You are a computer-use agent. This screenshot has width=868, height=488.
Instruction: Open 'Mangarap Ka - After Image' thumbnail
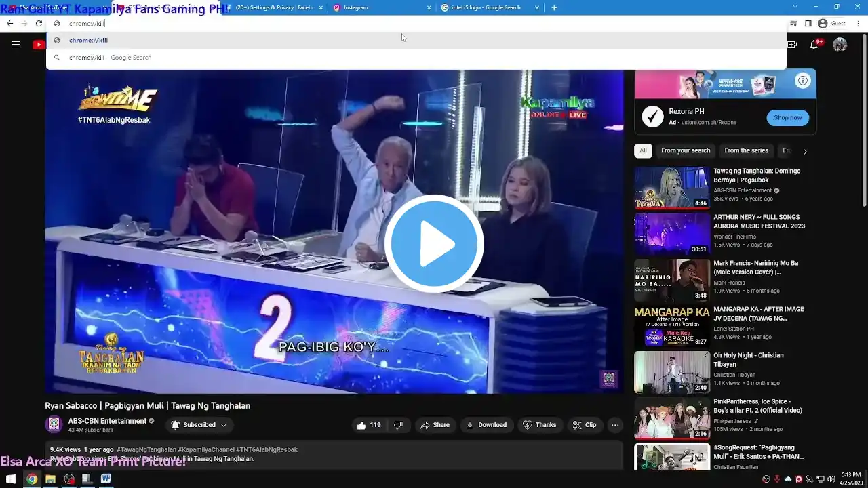tap(672, 326)
